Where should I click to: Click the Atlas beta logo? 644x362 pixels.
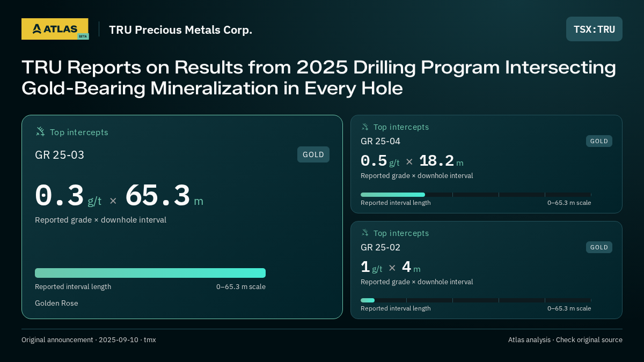(55, 29)
